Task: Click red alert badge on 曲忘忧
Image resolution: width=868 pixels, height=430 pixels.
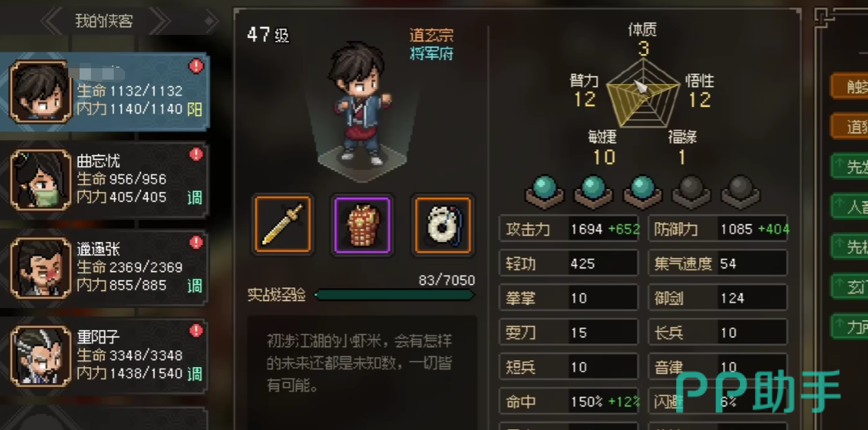Action: point(196,155)
